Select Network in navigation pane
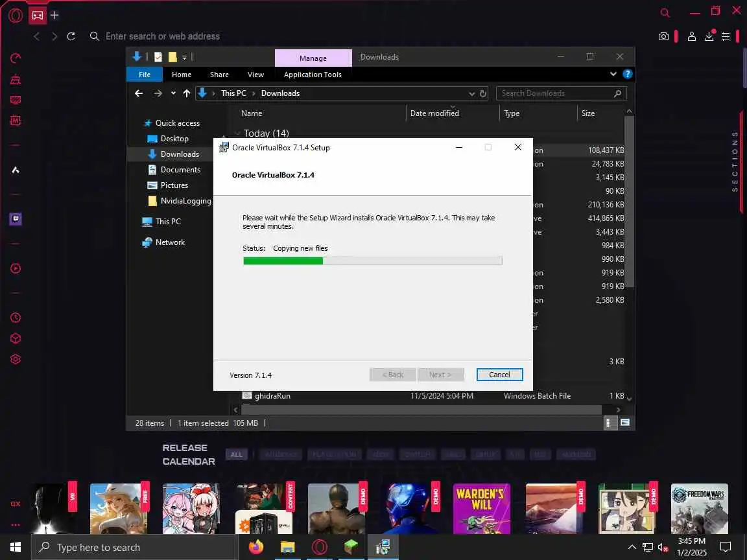The image size is (747, 560). pos(170,242)
